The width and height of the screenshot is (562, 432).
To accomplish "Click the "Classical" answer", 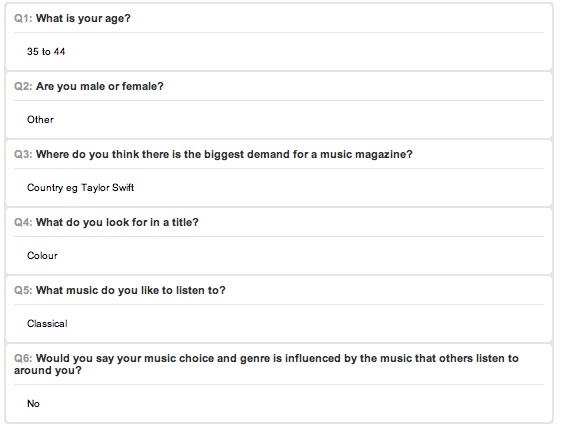I will 47,324.
